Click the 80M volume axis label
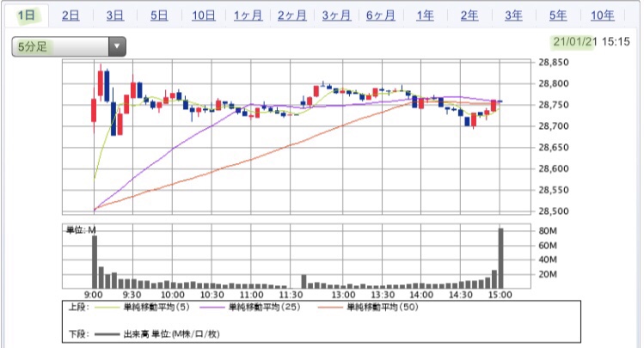 coord(548,231)
